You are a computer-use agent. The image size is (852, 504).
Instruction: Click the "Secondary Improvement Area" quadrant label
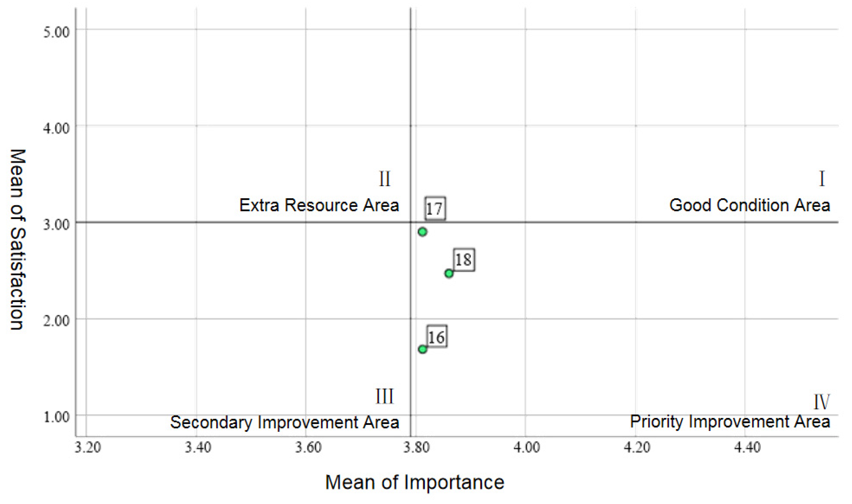[x=284, y=422]
